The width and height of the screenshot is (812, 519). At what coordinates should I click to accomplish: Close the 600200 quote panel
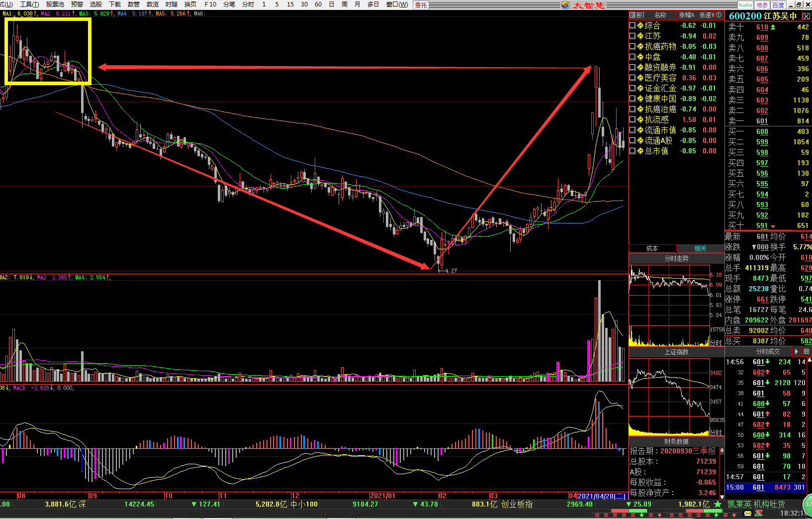[807, 16]
